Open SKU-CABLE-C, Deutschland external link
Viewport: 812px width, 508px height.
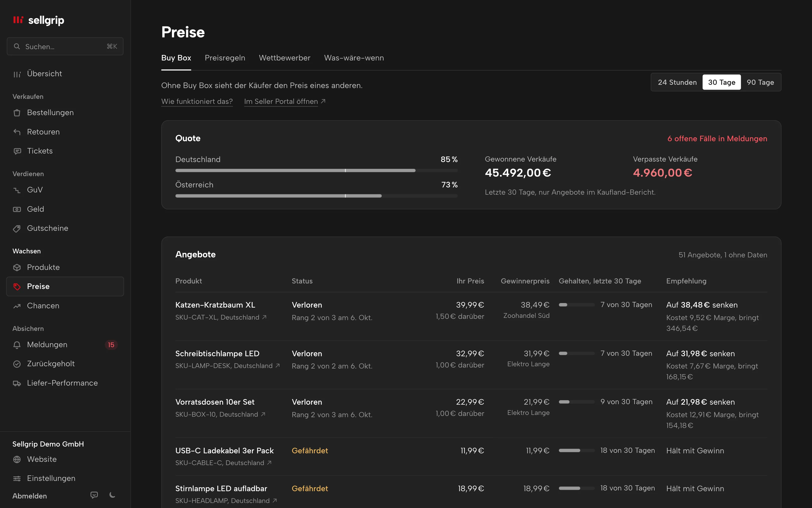click(x=224, y=463)
